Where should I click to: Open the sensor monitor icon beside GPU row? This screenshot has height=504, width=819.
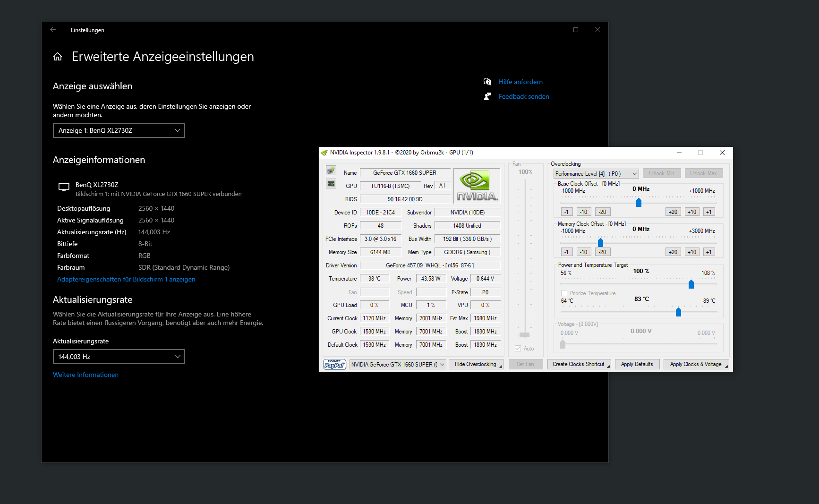(x=331, y=183)
